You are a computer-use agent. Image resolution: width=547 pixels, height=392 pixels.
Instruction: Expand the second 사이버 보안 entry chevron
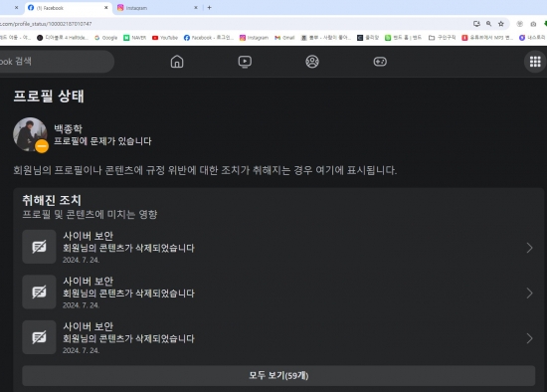pyautogui.click(x=529, y=294)
